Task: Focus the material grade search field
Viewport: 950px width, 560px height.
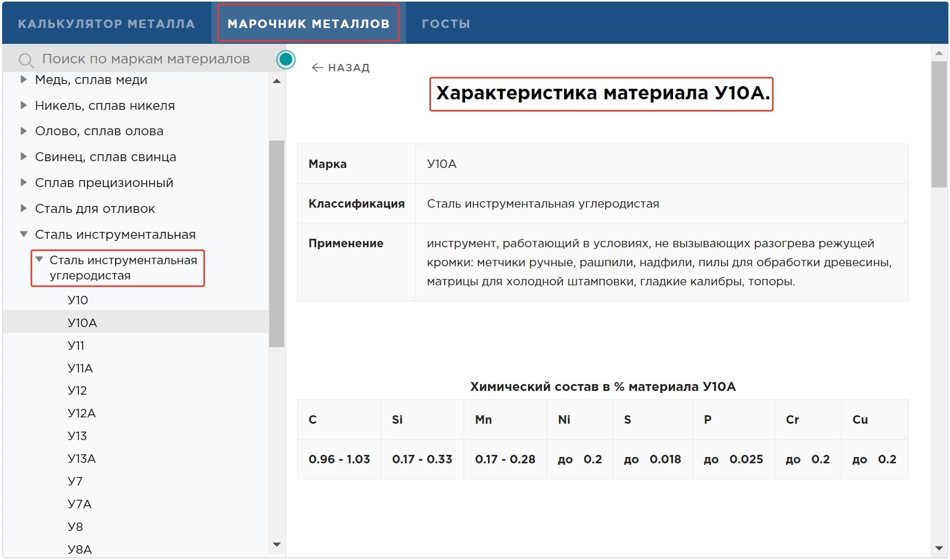Action: (146, 59)
